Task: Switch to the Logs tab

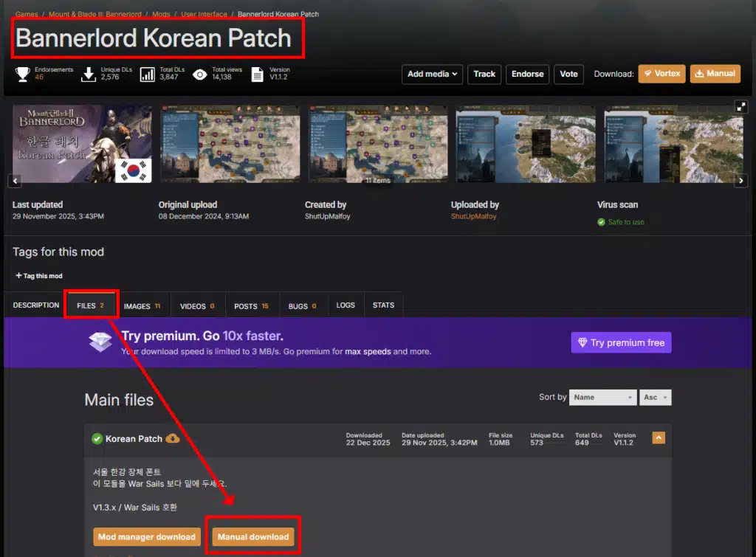Action: [x=346, y=305]
